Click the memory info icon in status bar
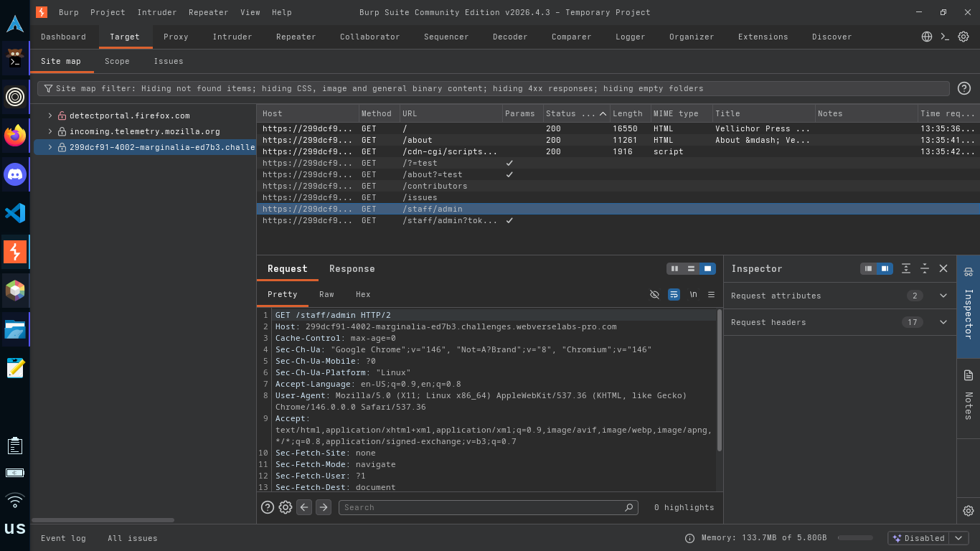 click(689, 538)
